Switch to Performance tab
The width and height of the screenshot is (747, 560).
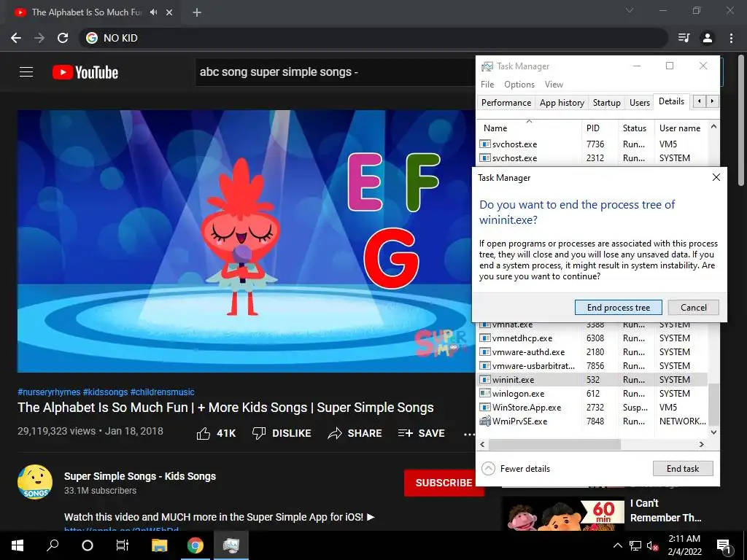coord(506,103)
